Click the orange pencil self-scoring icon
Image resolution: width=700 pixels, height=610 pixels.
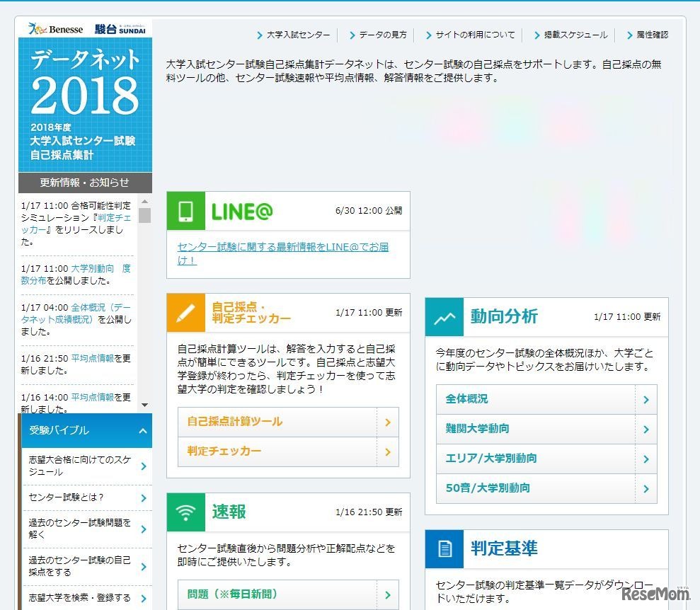point(185,313)
